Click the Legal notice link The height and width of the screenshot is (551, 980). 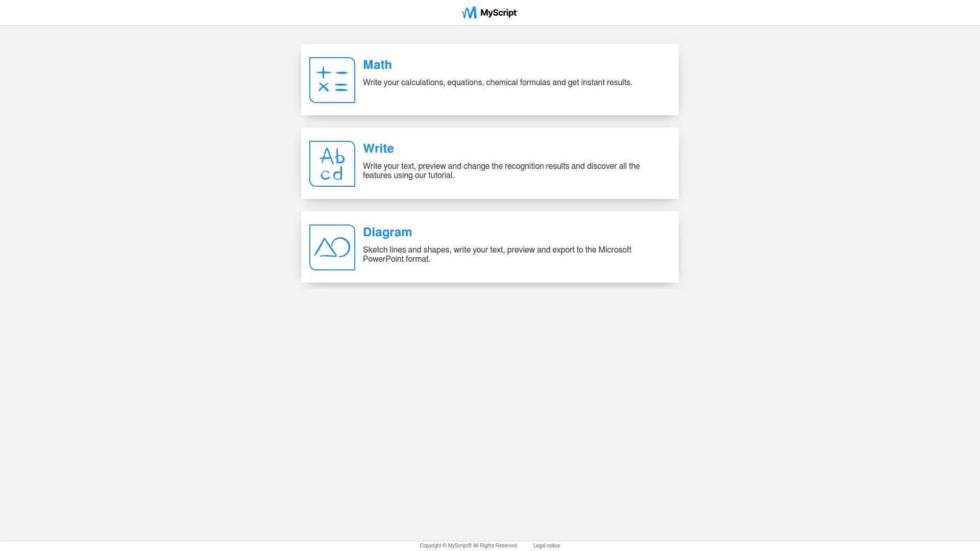pyautogui.click(x=546, y=545)
